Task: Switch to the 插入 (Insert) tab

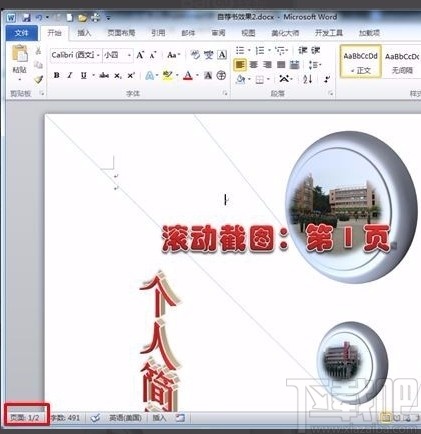Action: [84, 33]
